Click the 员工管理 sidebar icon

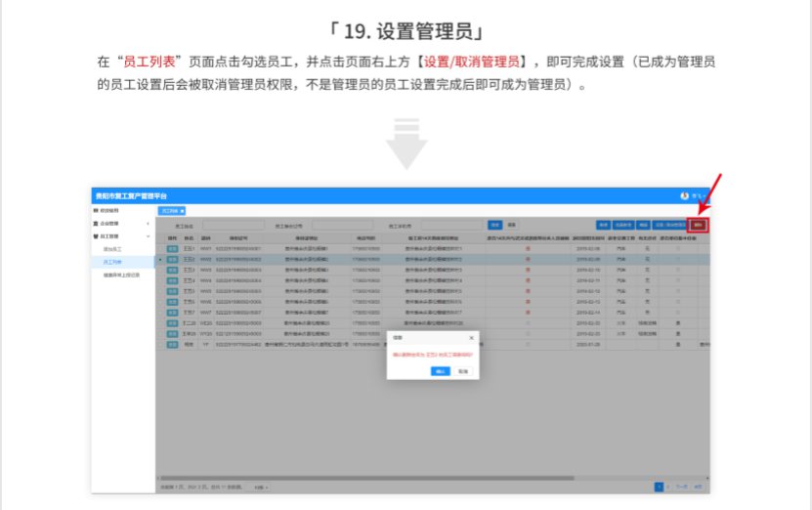pyautogui.click(x=96, y=236)
